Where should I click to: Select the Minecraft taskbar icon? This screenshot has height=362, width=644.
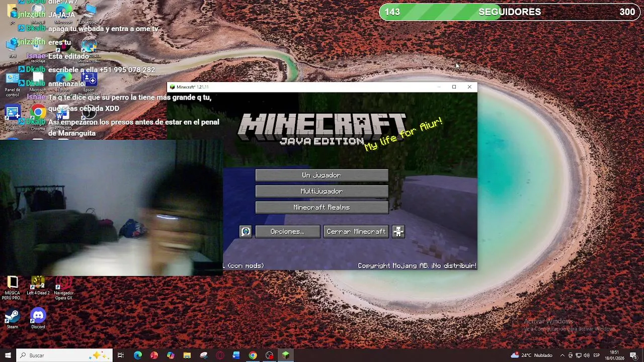click(286, 355)
